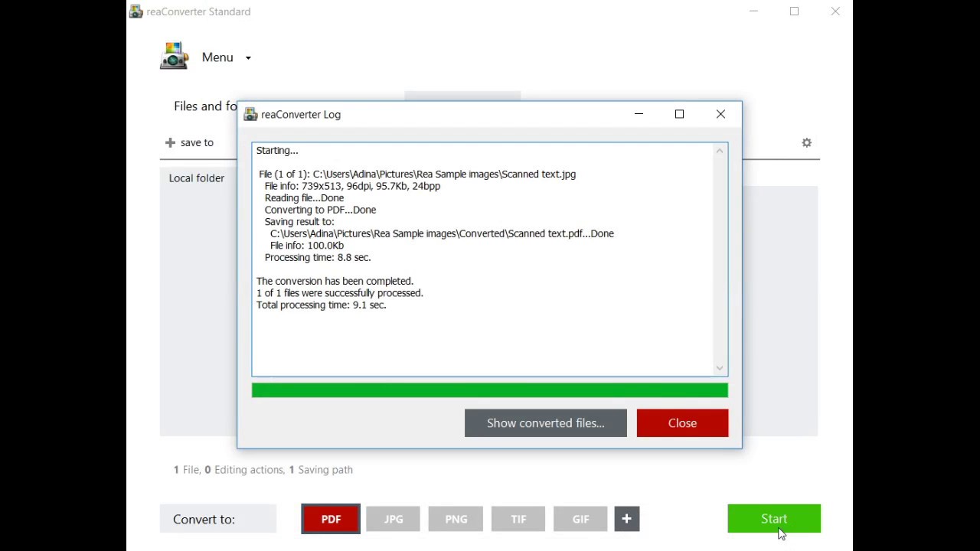Click the log scrollbar down arrow
The width and height of the screenshot is (980, 551).
[x=720, y=368]
